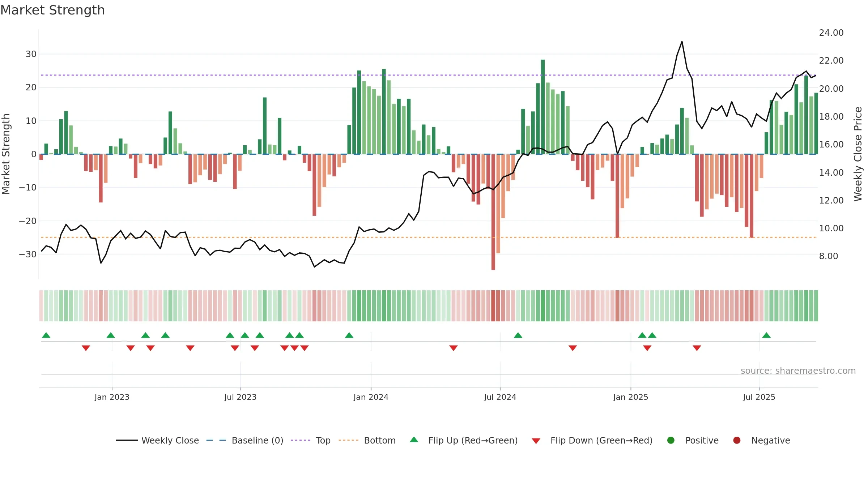The height and width of the screenshot is (488, 868).
Task: Click the −30 strength axis label
Action: (x=28, y=254)
